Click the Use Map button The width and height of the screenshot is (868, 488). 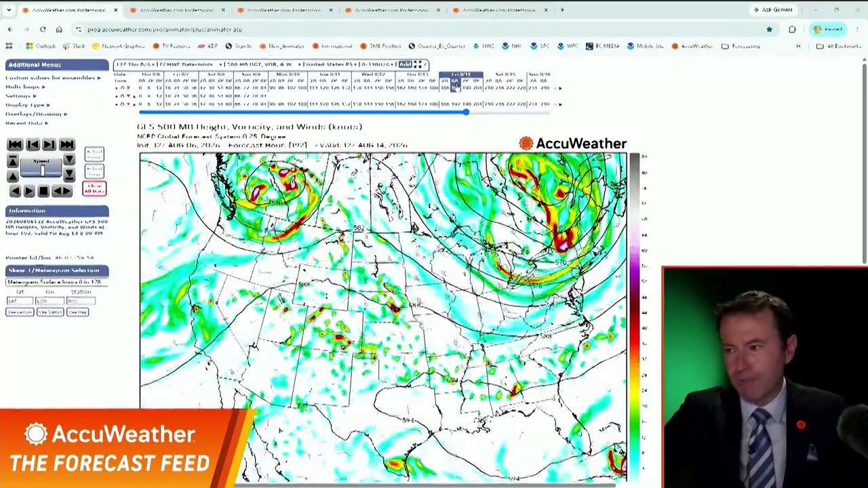pos(77,312)
